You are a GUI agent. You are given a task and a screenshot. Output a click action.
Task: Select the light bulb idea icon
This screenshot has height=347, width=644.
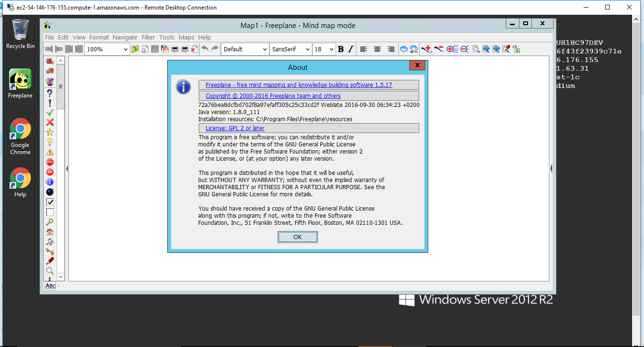tap(49, 142)
